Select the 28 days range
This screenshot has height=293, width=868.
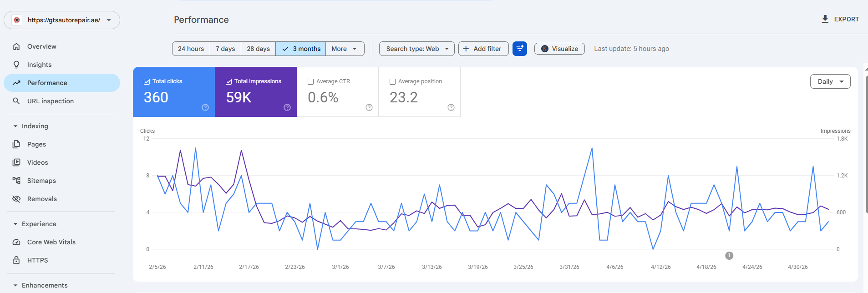(x=258, y=49)
